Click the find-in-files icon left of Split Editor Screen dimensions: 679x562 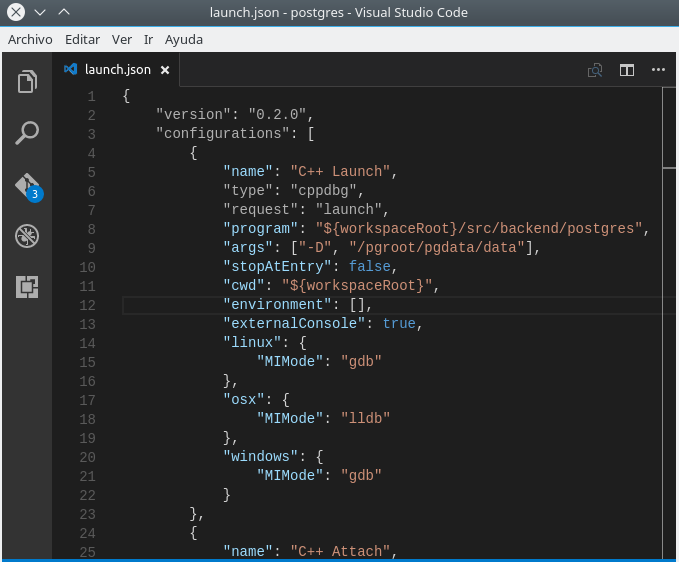click(x=595, y=70)
